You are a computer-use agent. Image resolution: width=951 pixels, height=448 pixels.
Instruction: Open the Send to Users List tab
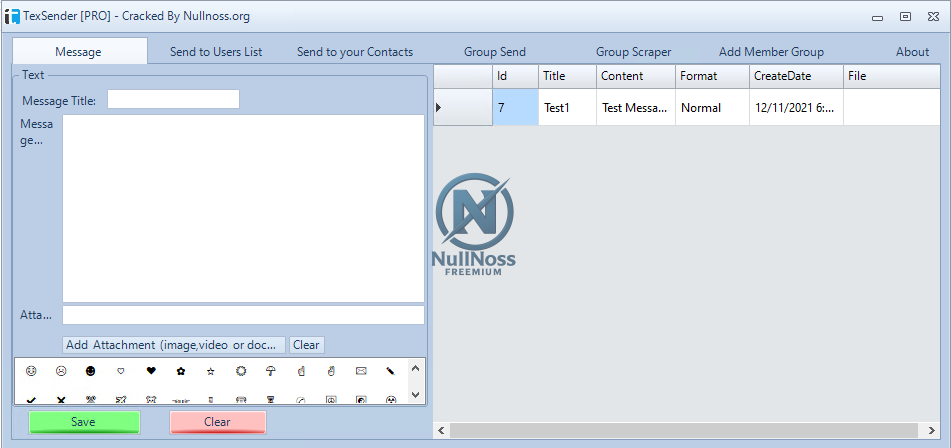(x=216, y=52)
